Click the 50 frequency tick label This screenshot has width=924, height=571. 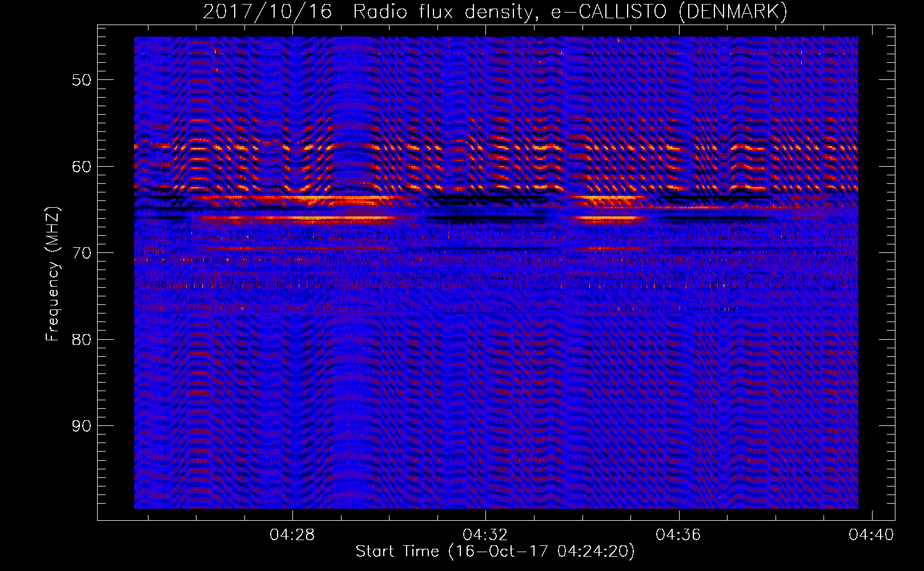[x=81, y=80]
